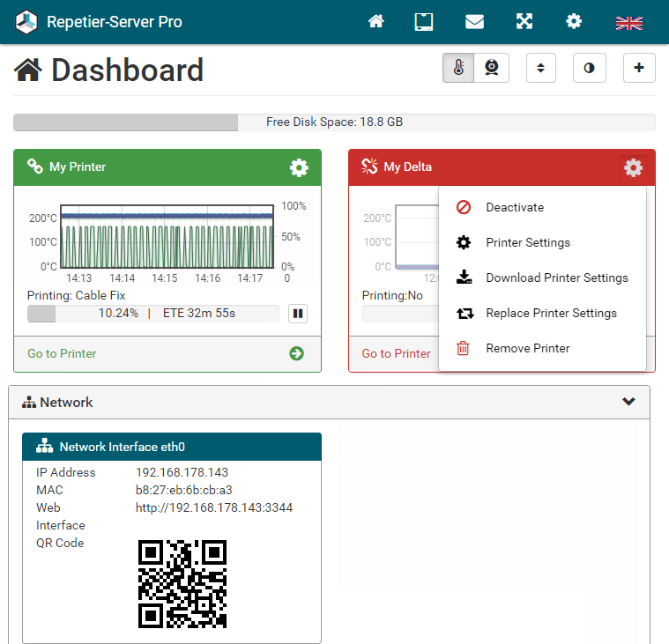Toggle webcam view button
Viewport: 669px width, 644px height.
[493, 68]
